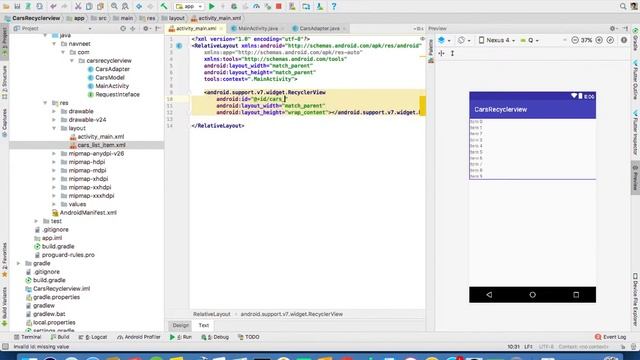Select cars_list_item.xml in tree

coord(101,145)
